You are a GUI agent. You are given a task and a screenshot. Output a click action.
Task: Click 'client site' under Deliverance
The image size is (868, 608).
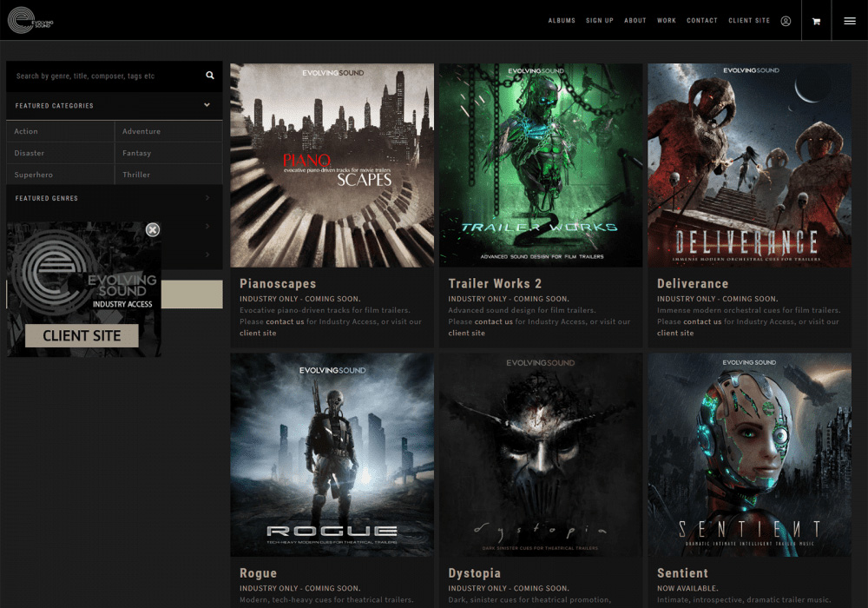pyautogui.click(x=675, y=333)
